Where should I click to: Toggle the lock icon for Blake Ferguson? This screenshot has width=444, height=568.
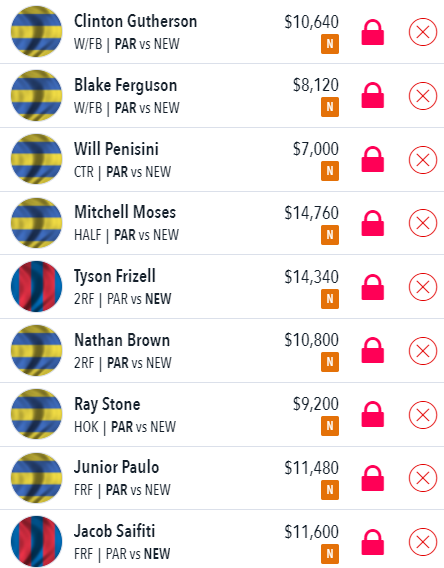click(373, 96)
